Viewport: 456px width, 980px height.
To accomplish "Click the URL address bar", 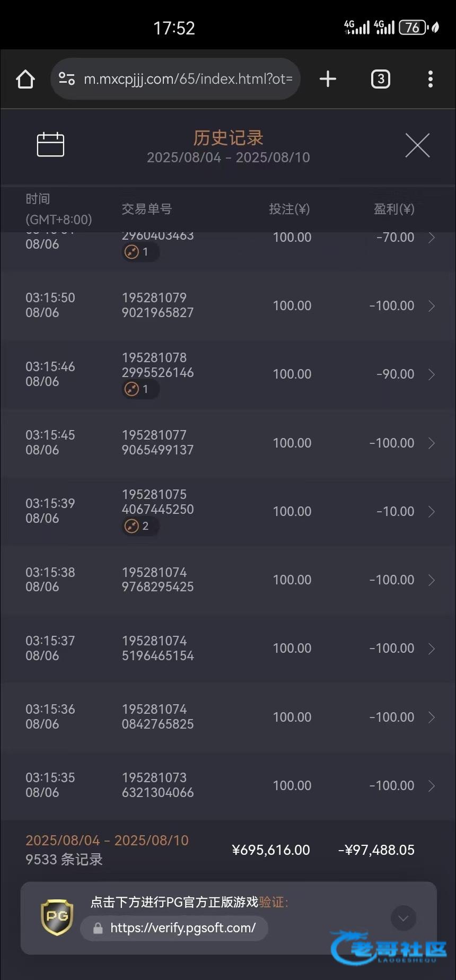I will [x=188, y=79].
